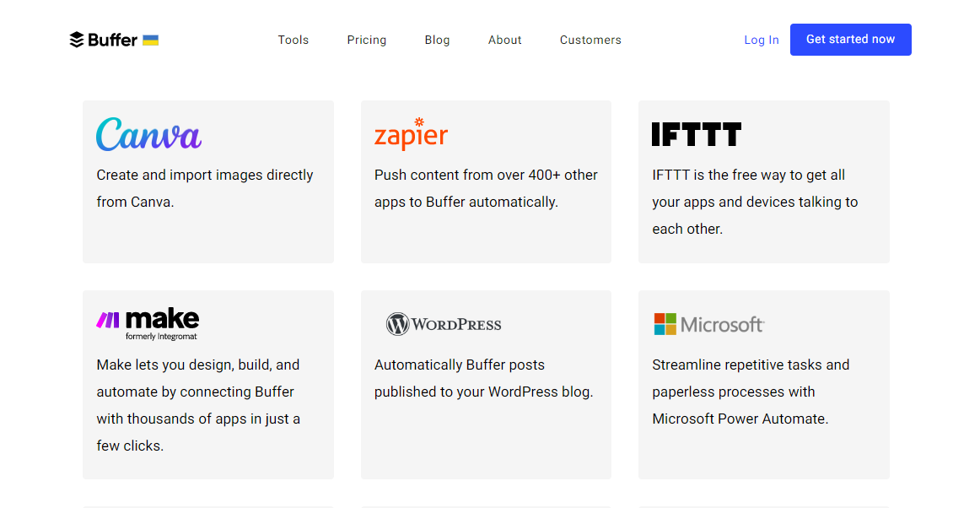Click the WordPress logo
Viewport: 980px width, 508px height.
tap(444, 324)
